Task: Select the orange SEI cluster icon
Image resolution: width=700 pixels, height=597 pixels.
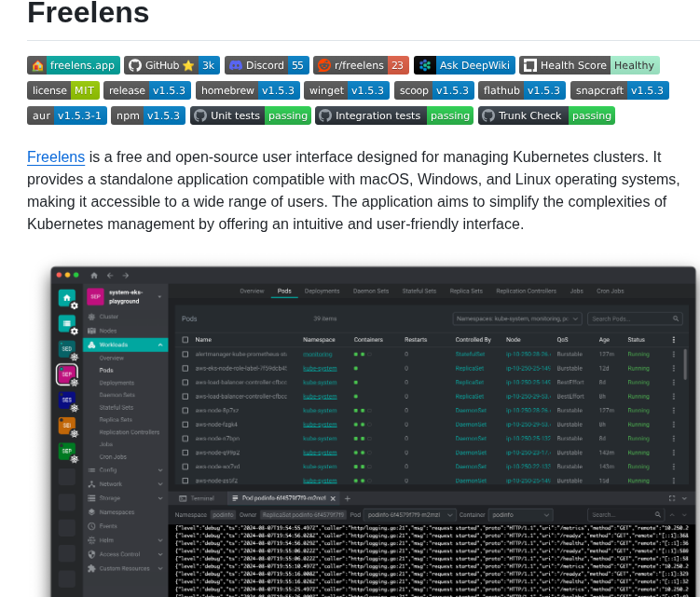Action: [67, 426]
